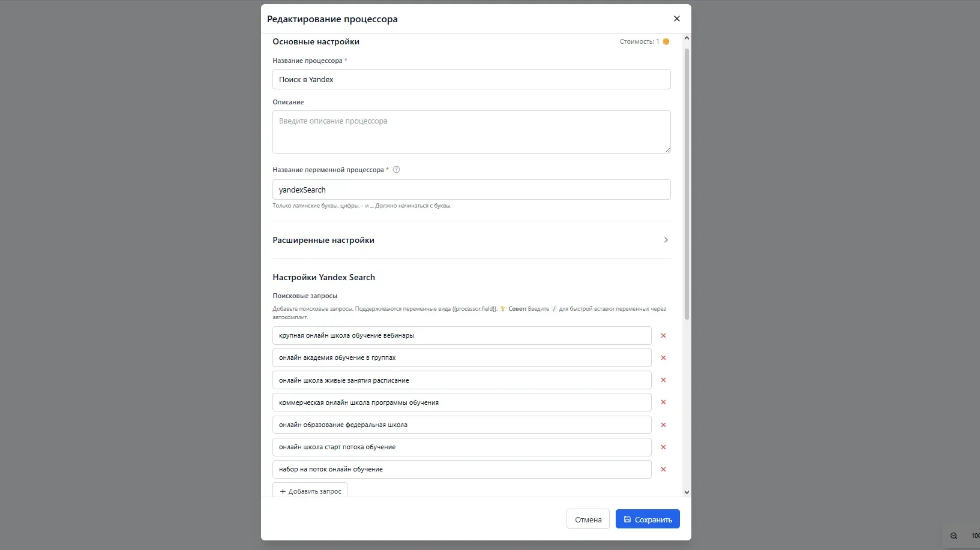
Task: Click the help icon beside variable name label
Action: coord(396,170)
